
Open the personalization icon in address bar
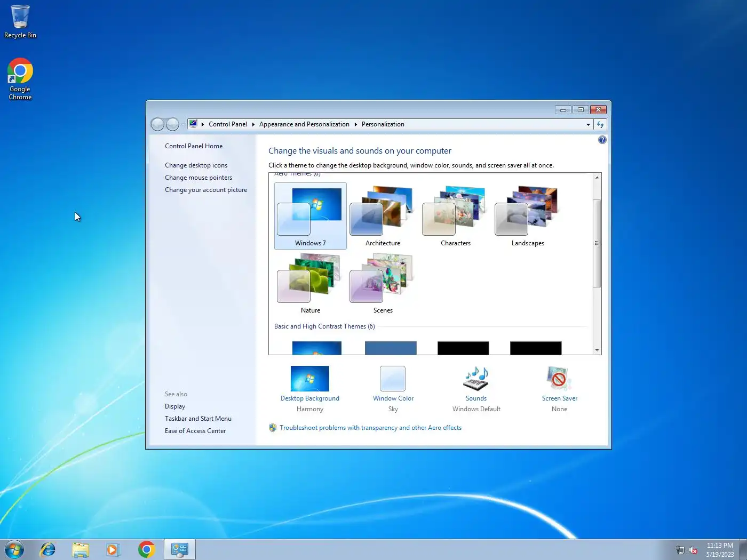click(193, 124)
